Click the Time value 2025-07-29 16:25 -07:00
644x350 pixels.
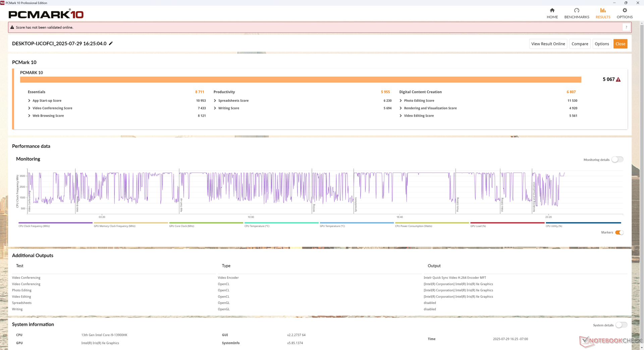510,339
